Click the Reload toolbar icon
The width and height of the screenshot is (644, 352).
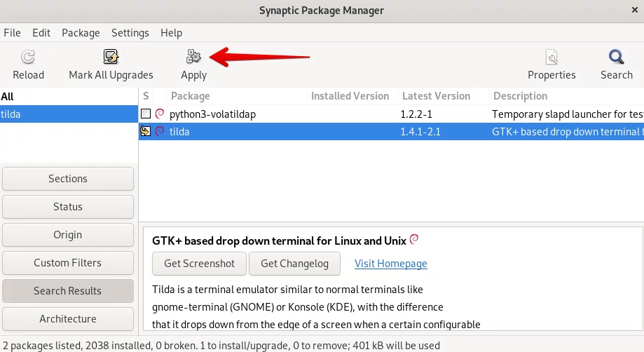(28, 57)
